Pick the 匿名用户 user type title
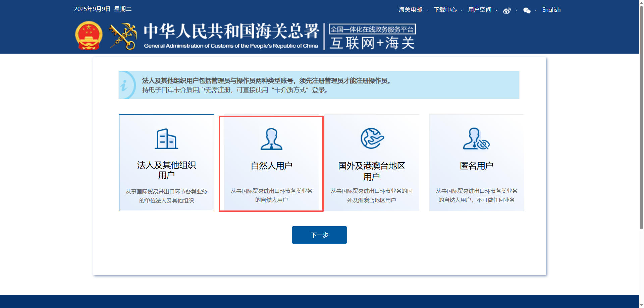This screenshot has width=644, height=308. (476, 166)
